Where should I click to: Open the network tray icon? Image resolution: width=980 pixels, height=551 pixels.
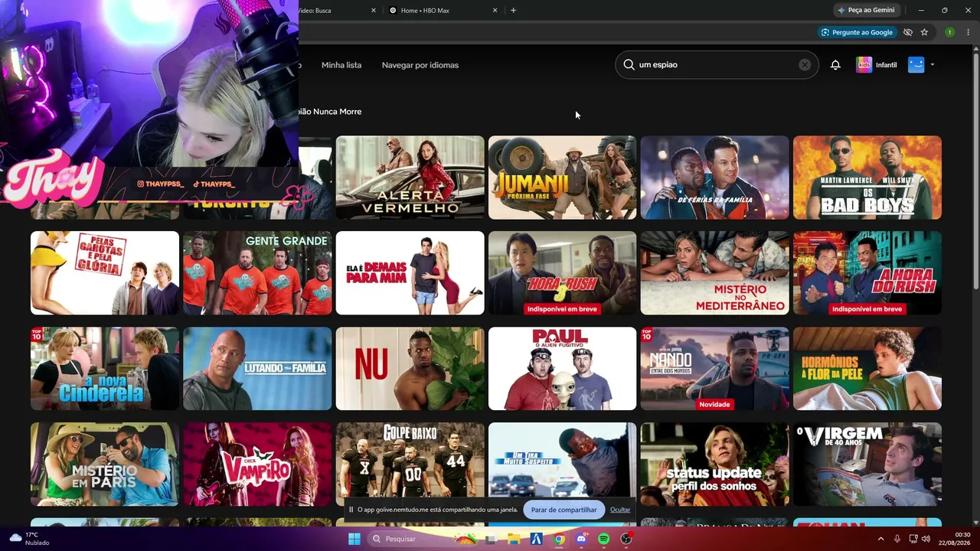click(x=913, y=539)
